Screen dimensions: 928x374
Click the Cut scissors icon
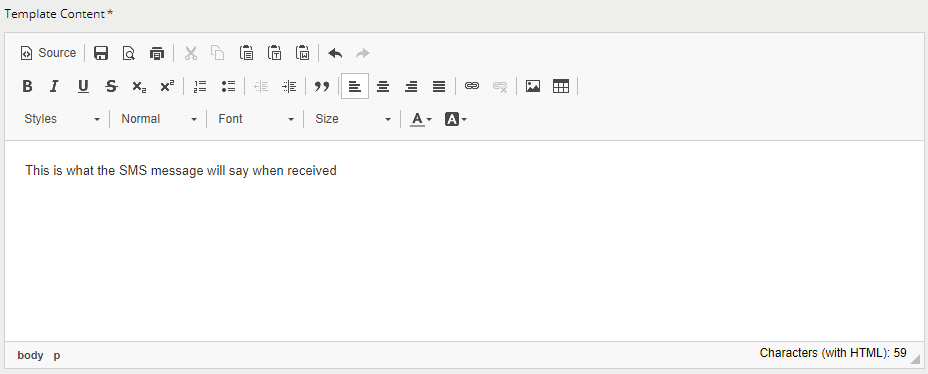[x=191, y=53]
